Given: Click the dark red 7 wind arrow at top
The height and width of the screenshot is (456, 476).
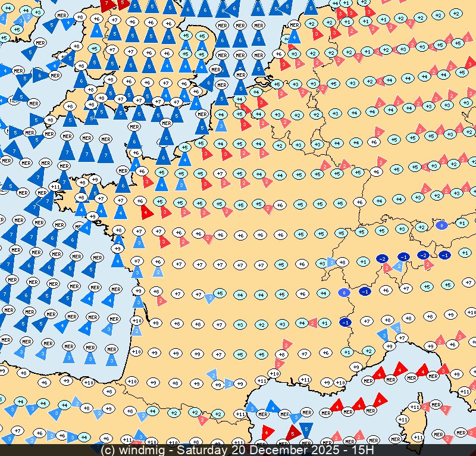Looking at the screenshot, I should (x=107, y=5).
